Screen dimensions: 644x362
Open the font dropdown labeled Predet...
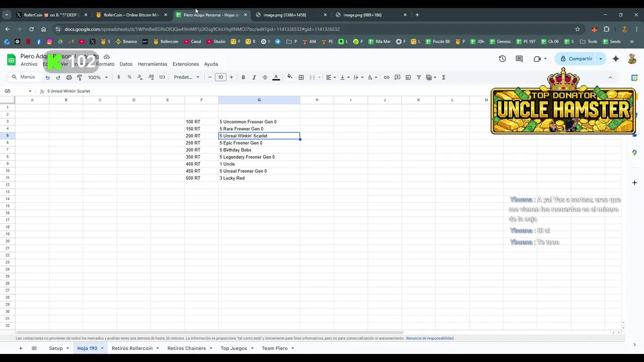coord(187,77)
